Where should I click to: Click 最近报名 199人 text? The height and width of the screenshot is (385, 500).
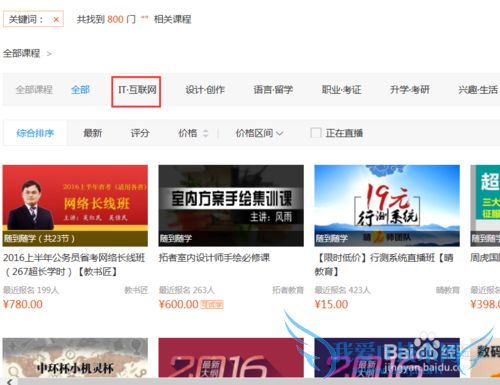[x=31, y=290]
